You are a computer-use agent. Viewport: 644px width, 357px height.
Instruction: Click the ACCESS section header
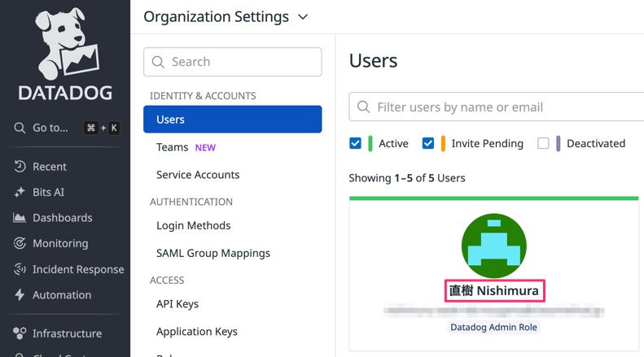pos(167,281)
